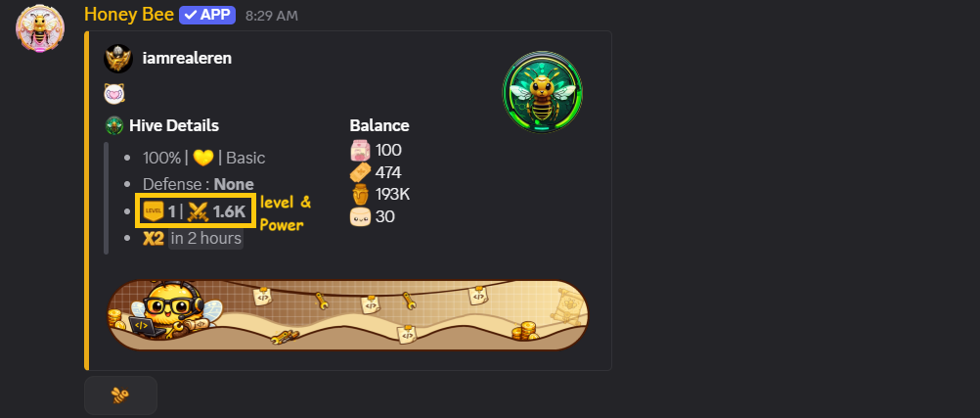Click the honey pot balance icon
980x418 pixels.
(361, 195)
